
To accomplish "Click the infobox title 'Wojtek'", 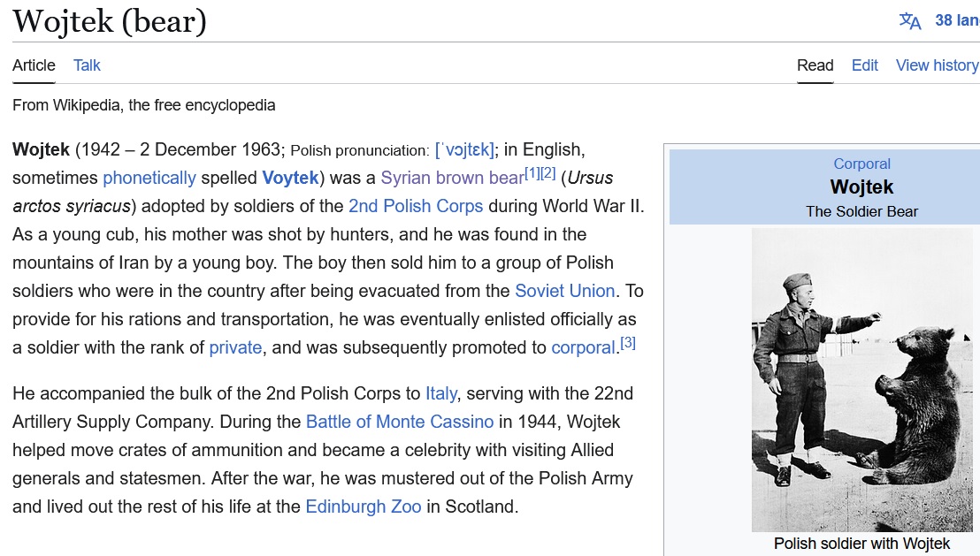I will [861, 187].
